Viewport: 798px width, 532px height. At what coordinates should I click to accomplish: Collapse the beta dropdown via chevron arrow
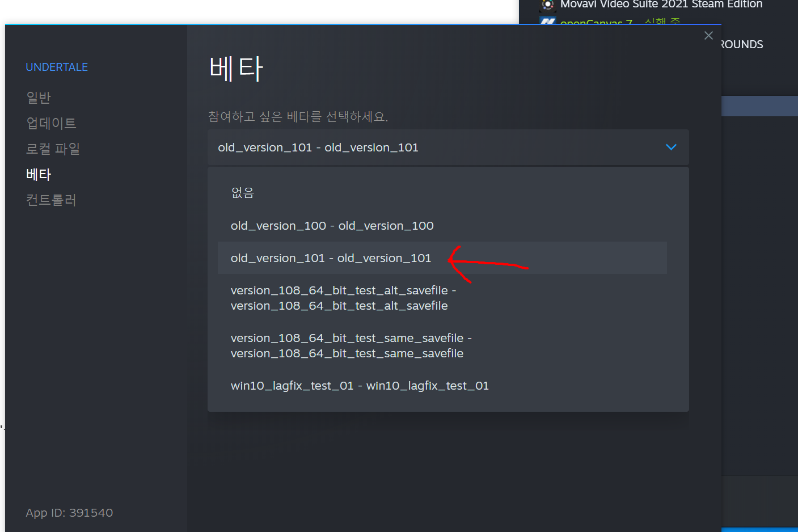click(x=671, y=147)
